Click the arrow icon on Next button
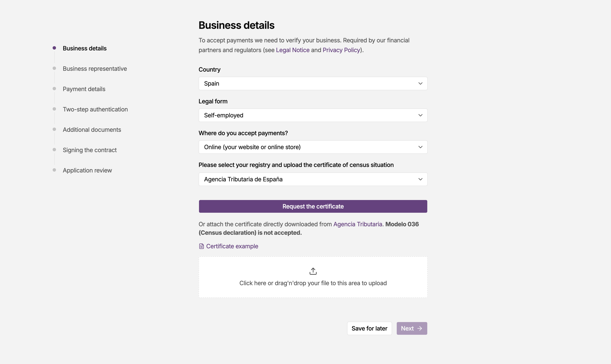611x364 pixels. tap(420, 328)
